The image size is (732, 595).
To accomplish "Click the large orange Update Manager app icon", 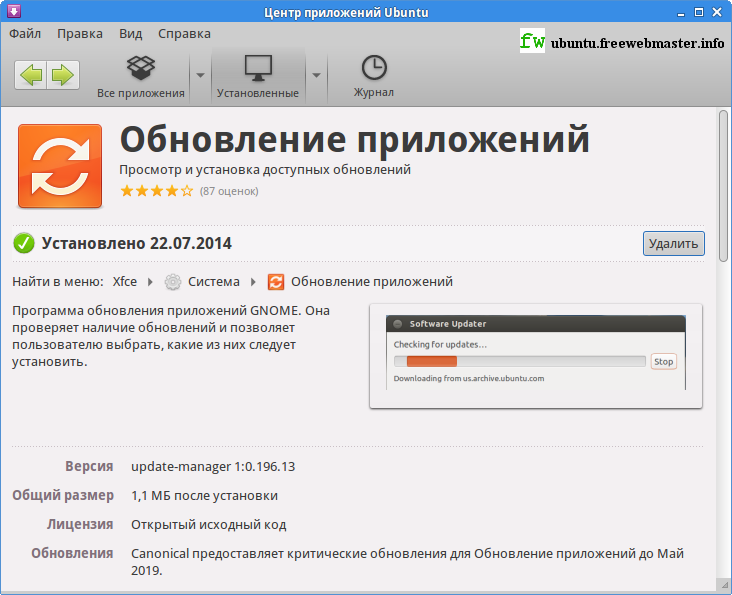I will [60, 166].
